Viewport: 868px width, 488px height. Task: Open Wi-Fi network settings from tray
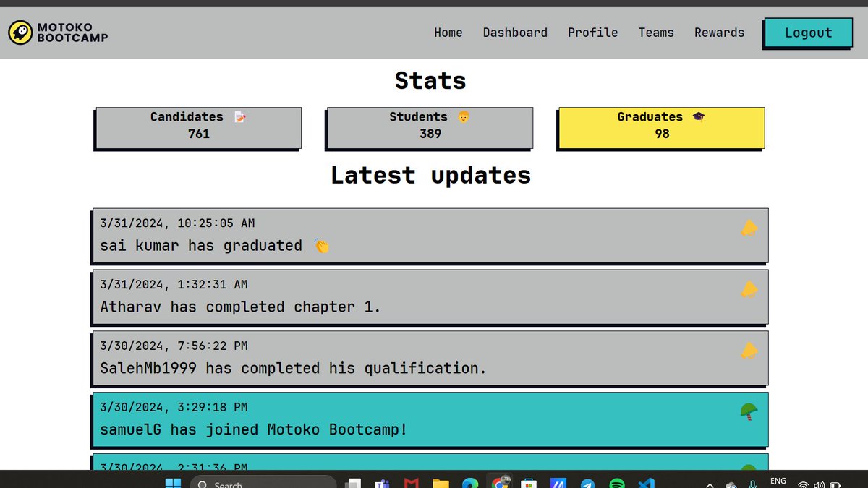click(803, 484)
